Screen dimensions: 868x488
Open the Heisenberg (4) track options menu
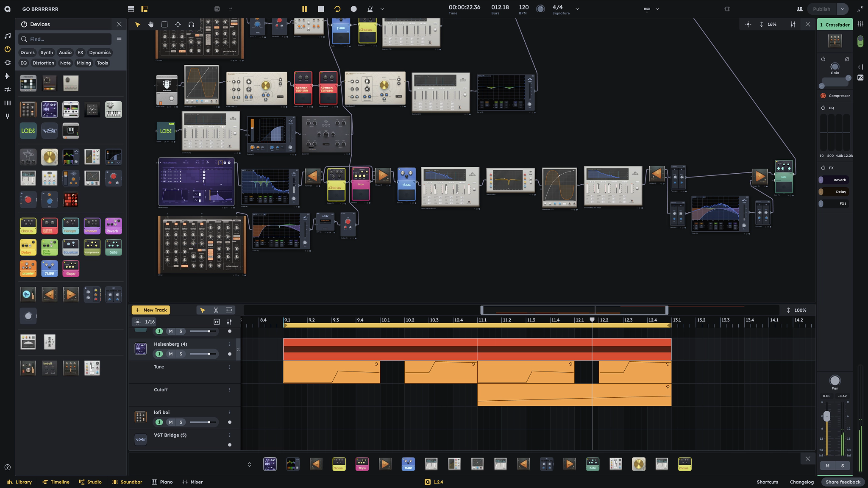230,344
